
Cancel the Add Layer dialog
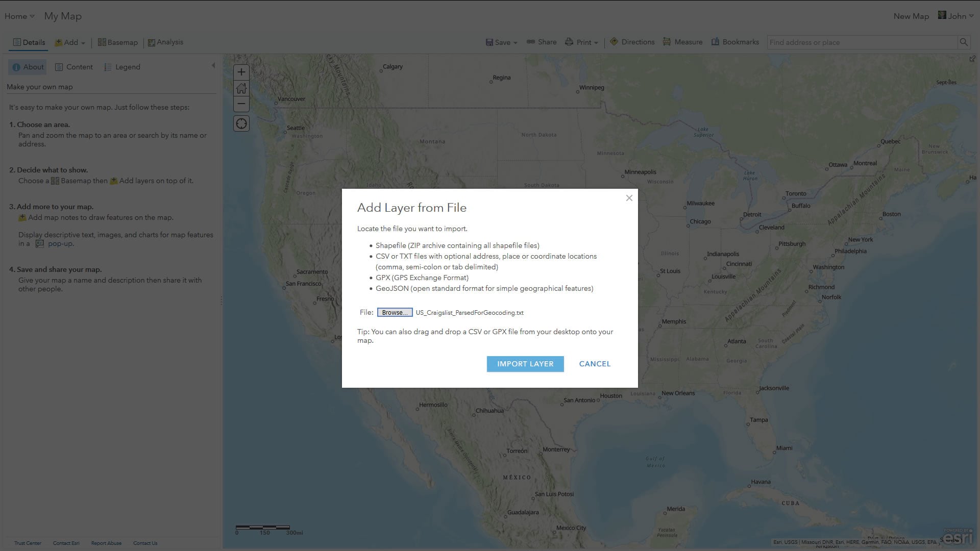[594, 364]
